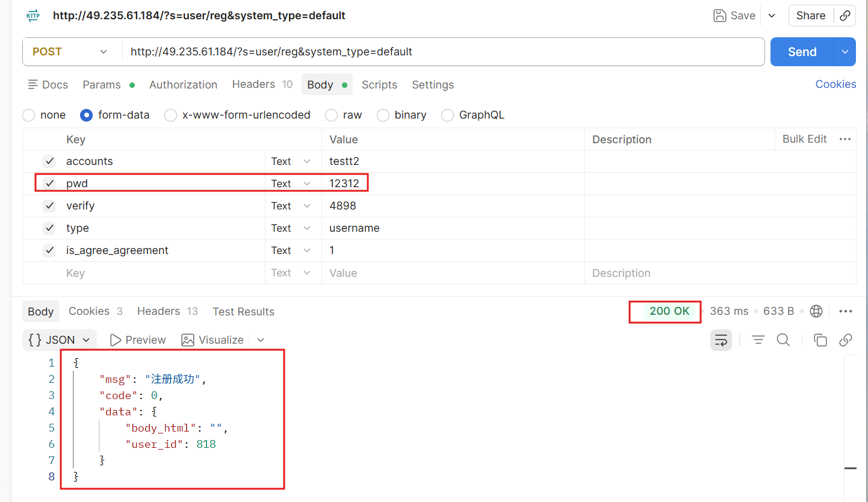Open the Settings tab
Viewport: 868px width, 502px height.
[433, 85]
